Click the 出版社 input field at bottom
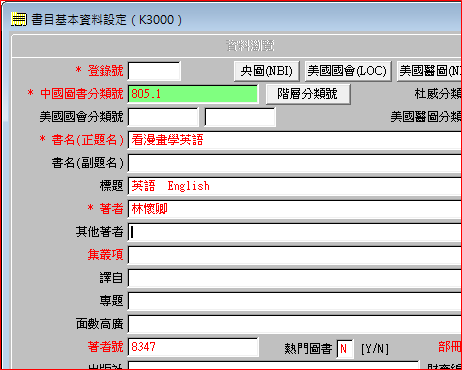This screenshot has width=462, height=370. point(273,365)
